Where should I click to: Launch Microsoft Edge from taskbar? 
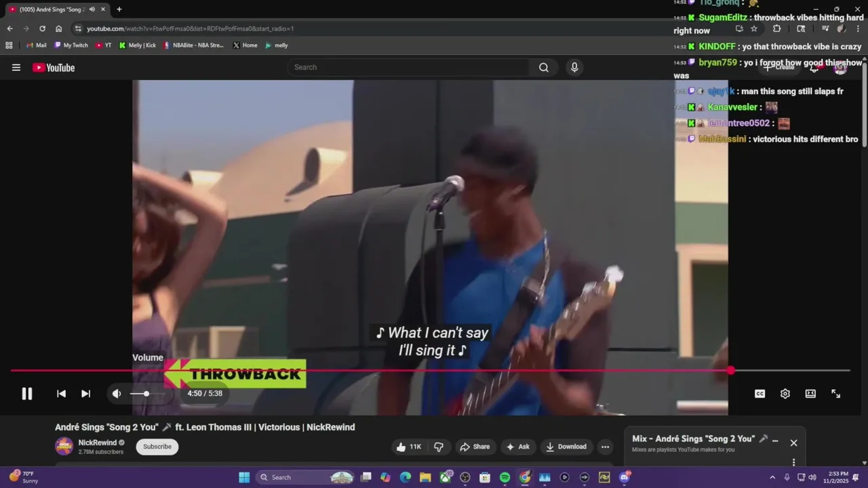coord(406,477)
